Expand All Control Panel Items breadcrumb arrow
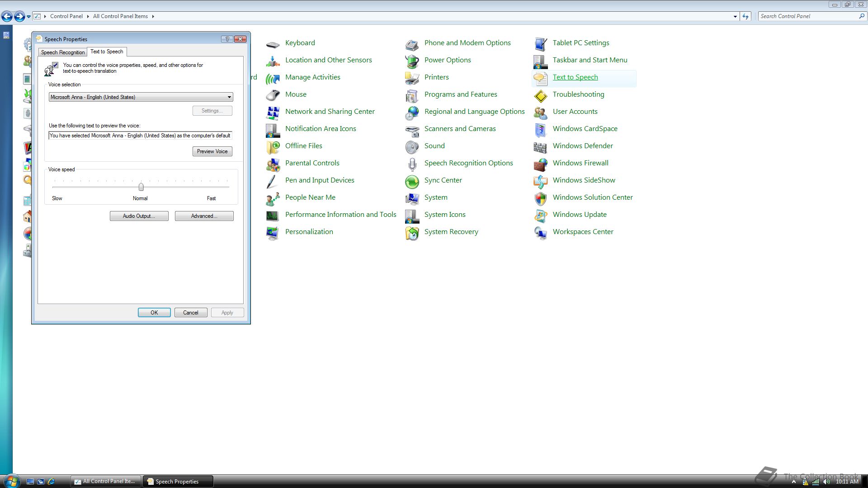The image size is (868, 488). 153,16
